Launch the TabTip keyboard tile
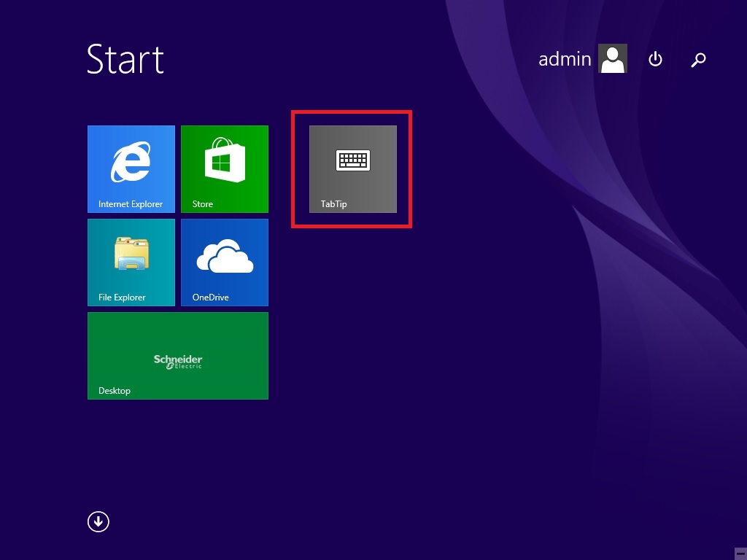Image resolution: width=747 pixels, height=560 pixels. pos(353,169)
